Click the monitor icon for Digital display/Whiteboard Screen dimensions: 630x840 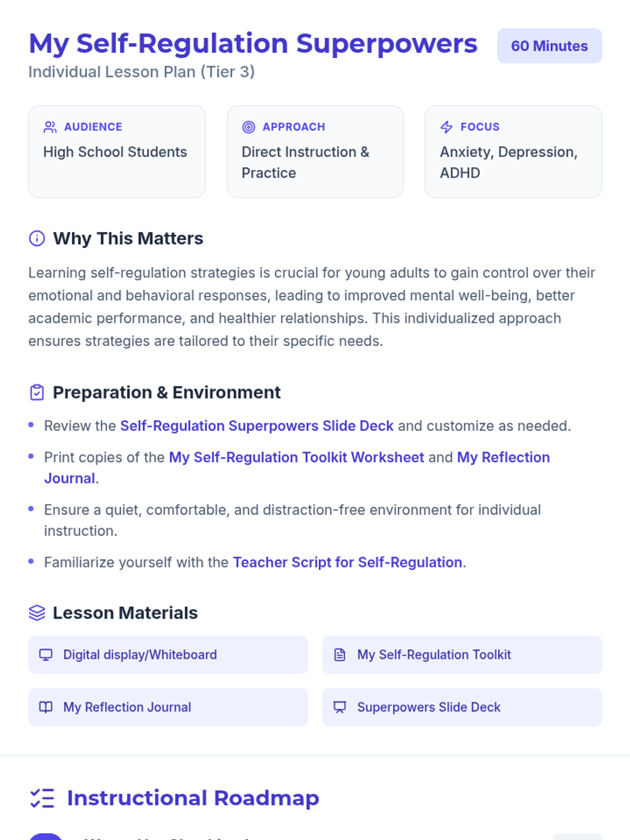(46, 655)
